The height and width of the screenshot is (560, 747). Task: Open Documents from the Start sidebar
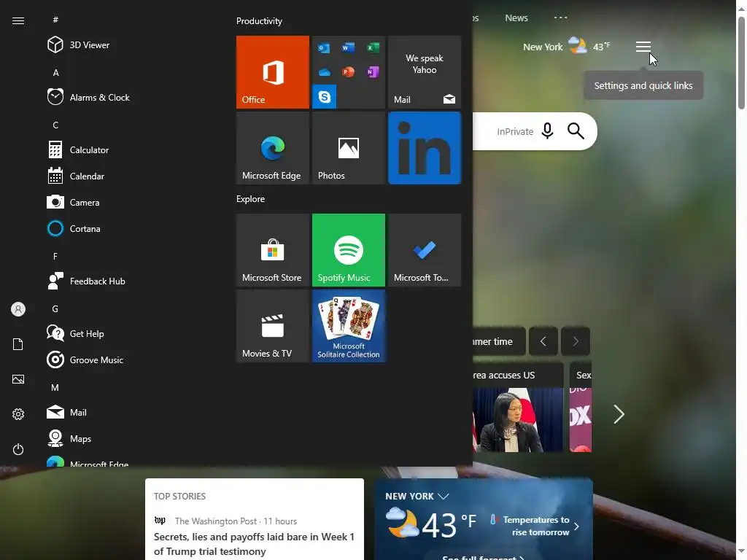(18, 344)
